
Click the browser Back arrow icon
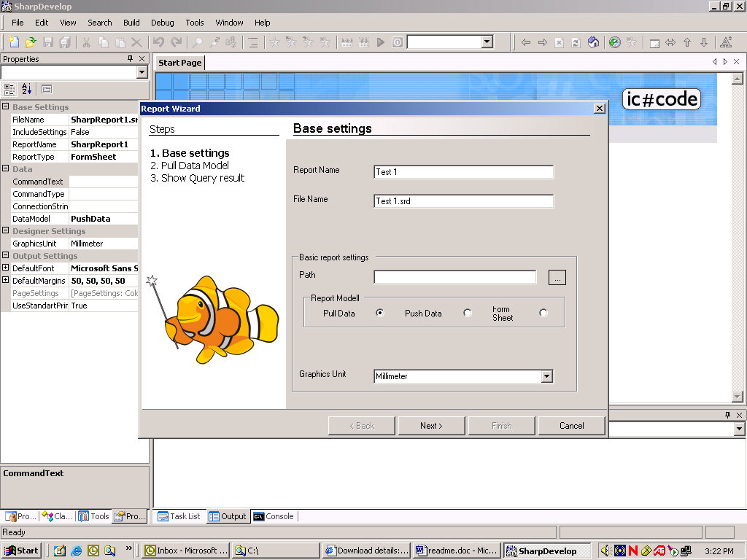click(x=525, y=42)
